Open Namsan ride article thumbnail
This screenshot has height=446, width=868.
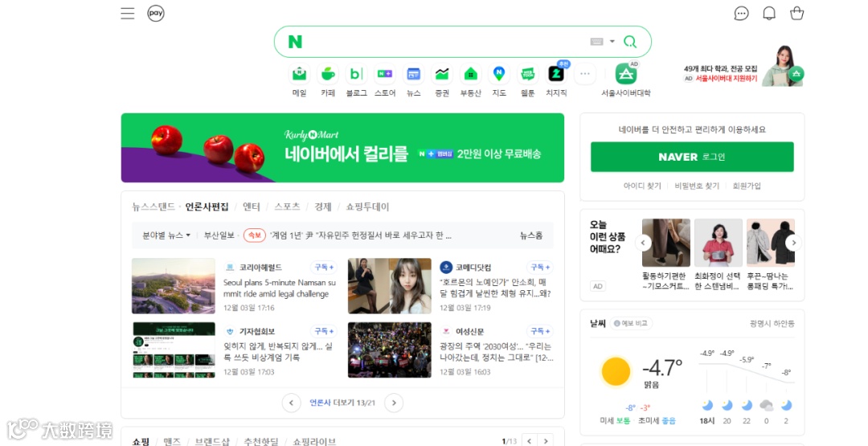[174, 286]
